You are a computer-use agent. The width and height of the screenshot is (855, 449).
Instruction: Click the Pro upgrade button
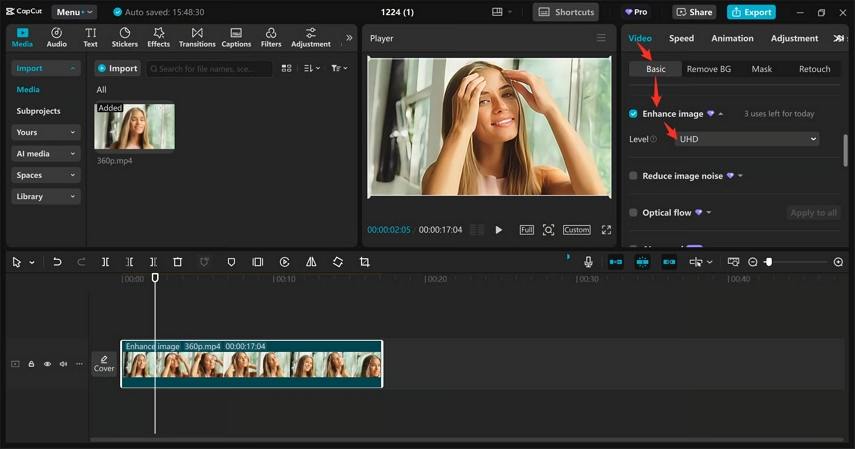[636, 12]
